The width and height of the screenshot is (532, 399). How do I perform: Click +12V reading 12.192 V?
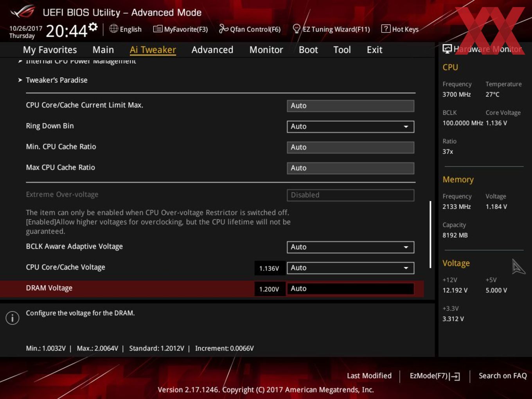click(x=455, y=290)
